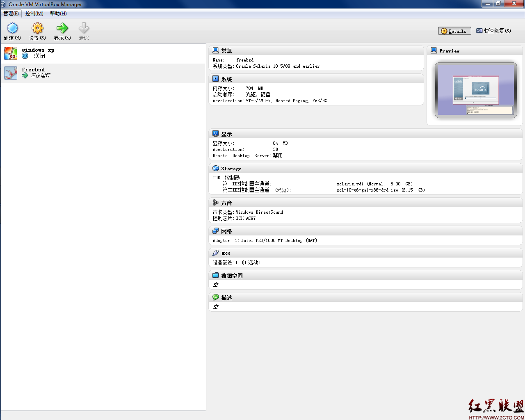
Task: Maximize the VirtualBox Manager window
Action: [x=498, y=4]
